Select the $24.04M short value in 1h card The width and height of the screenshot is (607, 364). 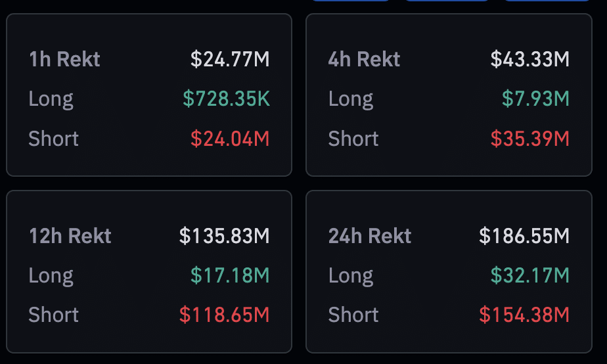(x=230, y=139)
